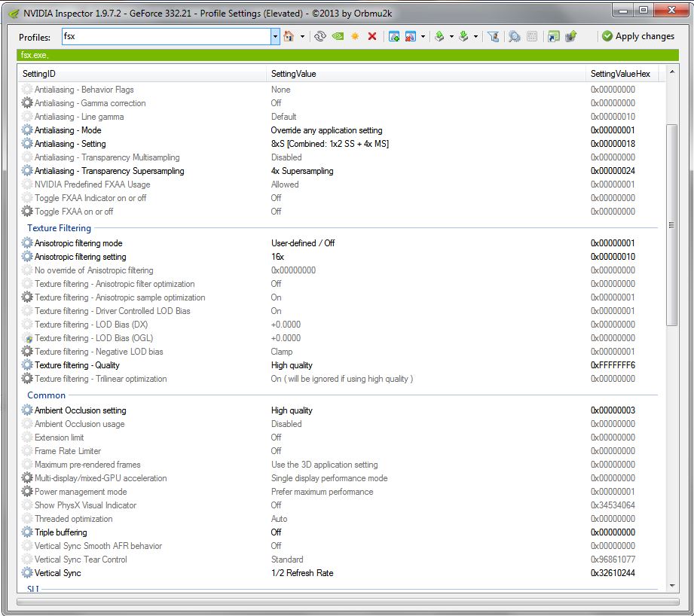Click gear icon beside Power management mode
The width and height of the screenshot is (694, 616).
27,491
